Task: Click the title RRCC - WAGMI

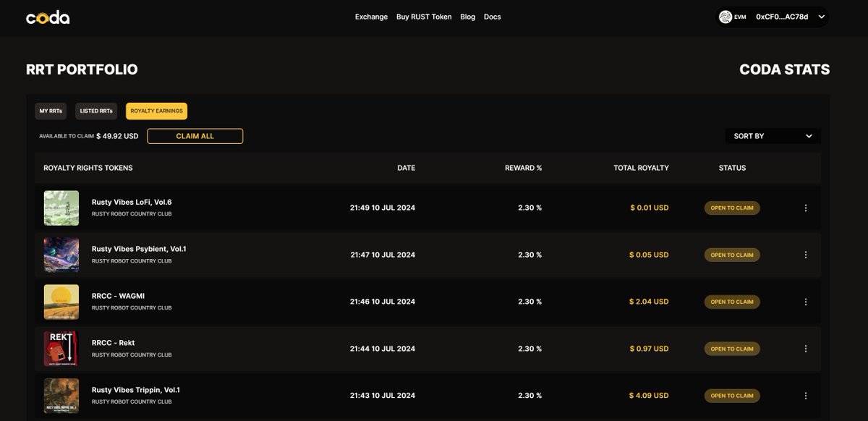Action: click(x=118, y=296)
